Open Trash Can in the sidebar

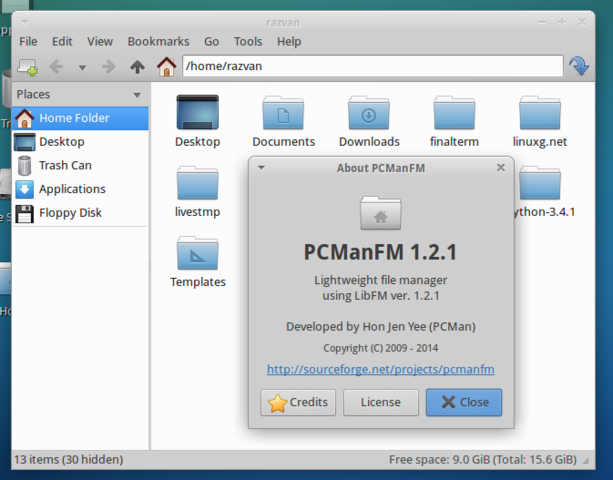coord(81,165)
